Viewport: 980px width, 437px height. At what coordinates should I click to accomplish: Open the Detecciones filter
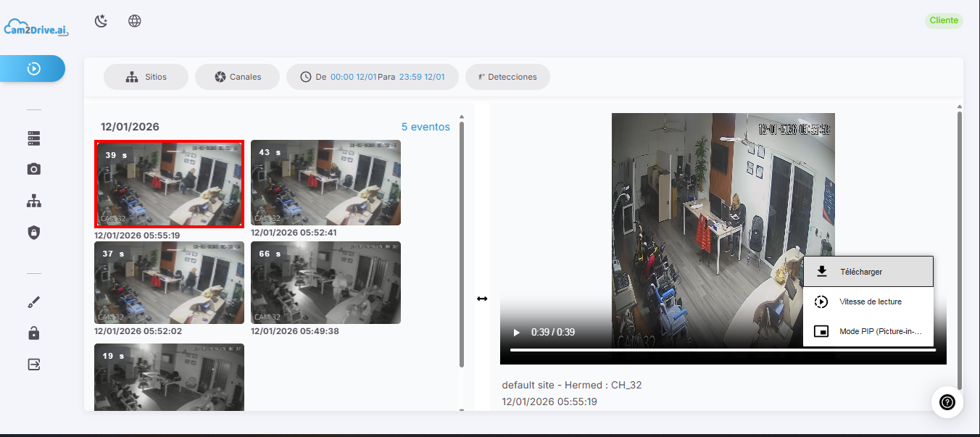(x=507, y=77)
